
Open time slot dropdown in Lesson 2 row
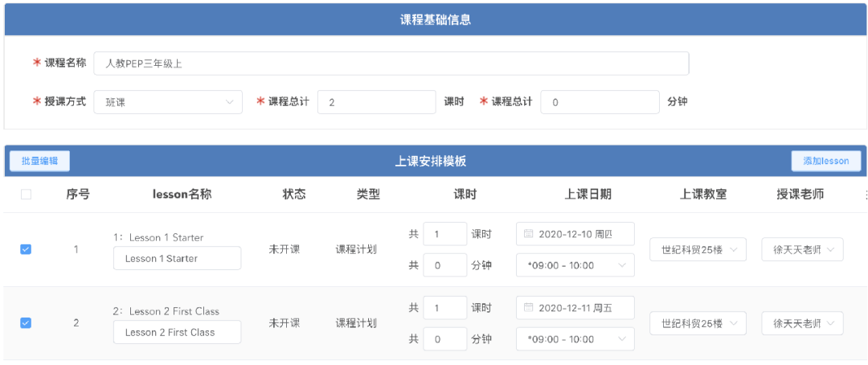(575, 339)
